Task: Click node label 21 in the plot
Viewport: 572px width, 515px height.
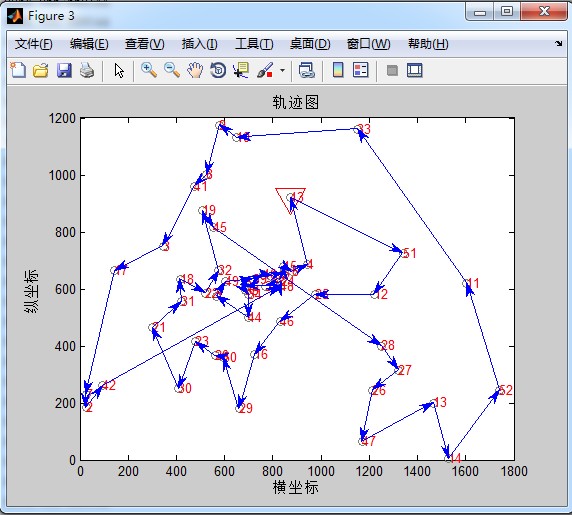Action: 158,327
